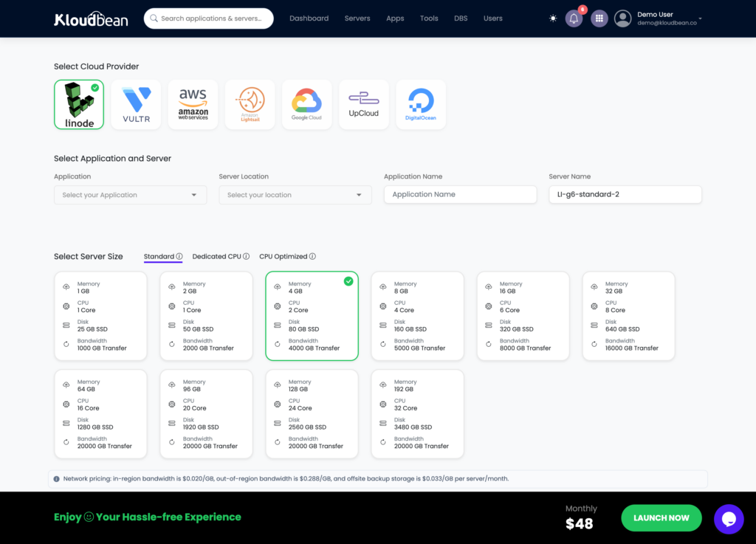The width and height of the screenshot is (756, 544).
Task: Open Dashboard in top navigation
Action: [x=309, y=18]
